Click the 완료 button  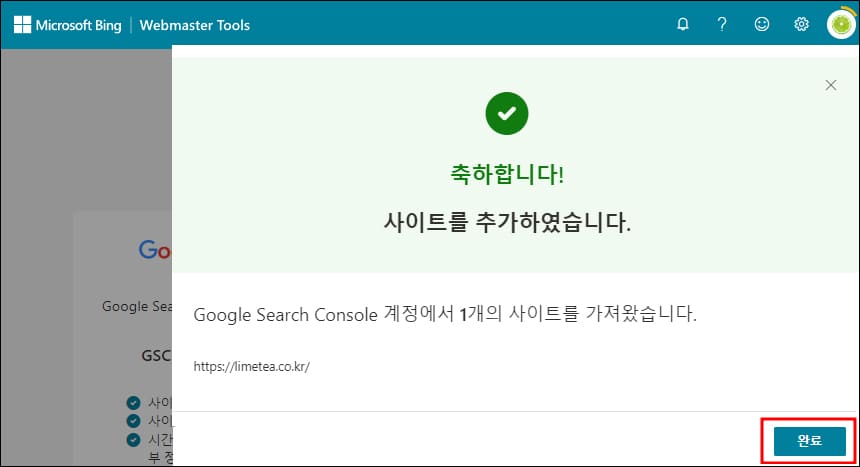[810, 441]
